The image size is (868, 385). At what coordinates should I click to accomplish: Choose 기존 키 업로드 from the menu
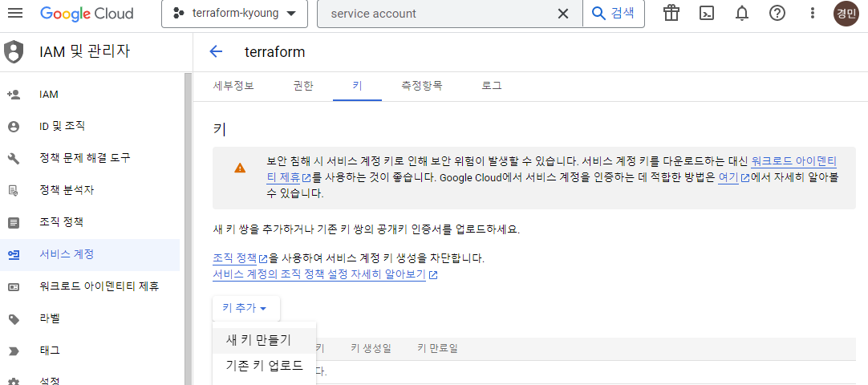coord(264,366)
